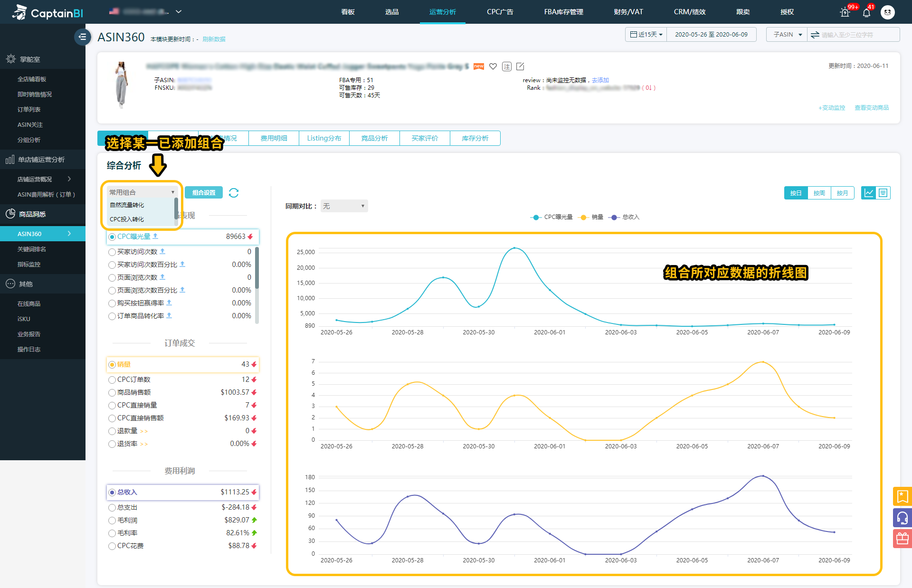Viewport: 912px width, 588px height.
Task: Expand the ASIN360 sidebar item arrow
Action: [69, 233]
